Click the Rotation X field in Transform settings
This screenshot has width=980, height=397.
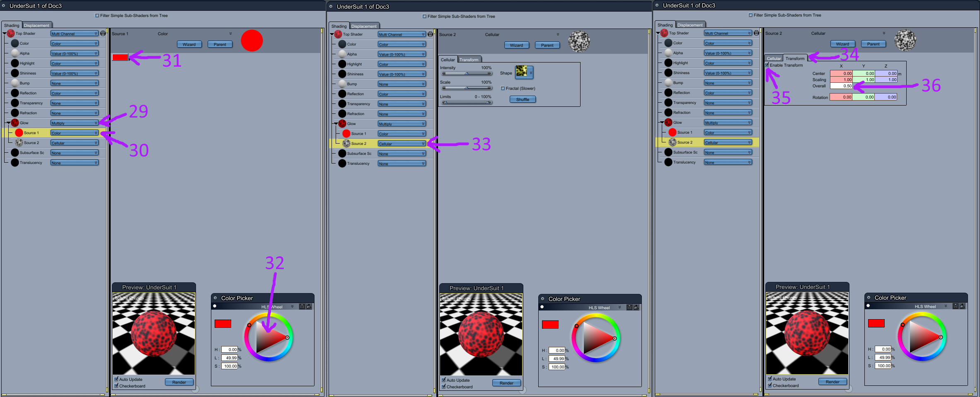click(841, 97)
